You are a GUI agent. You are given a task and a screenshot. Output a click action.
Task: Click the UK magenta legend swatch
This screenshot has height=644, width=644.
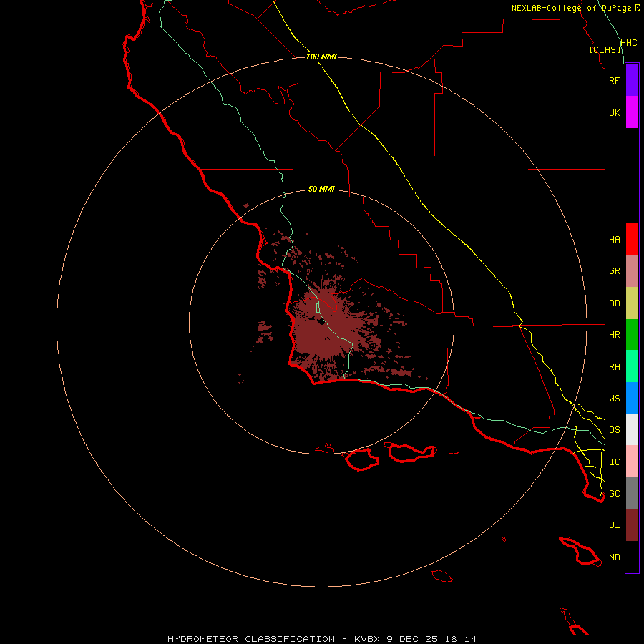(x=632, y=112)
